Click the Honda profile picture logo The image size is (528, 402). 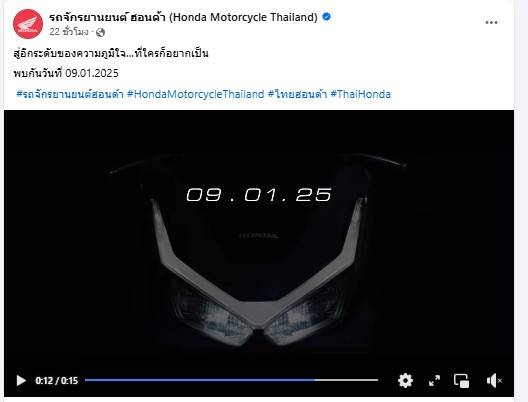pyautogui.click(x=28, y=24)
